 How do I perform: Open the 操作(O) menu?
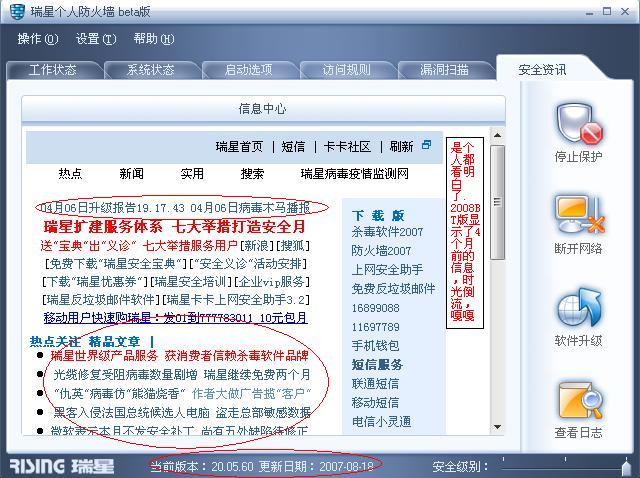[38, 39]
